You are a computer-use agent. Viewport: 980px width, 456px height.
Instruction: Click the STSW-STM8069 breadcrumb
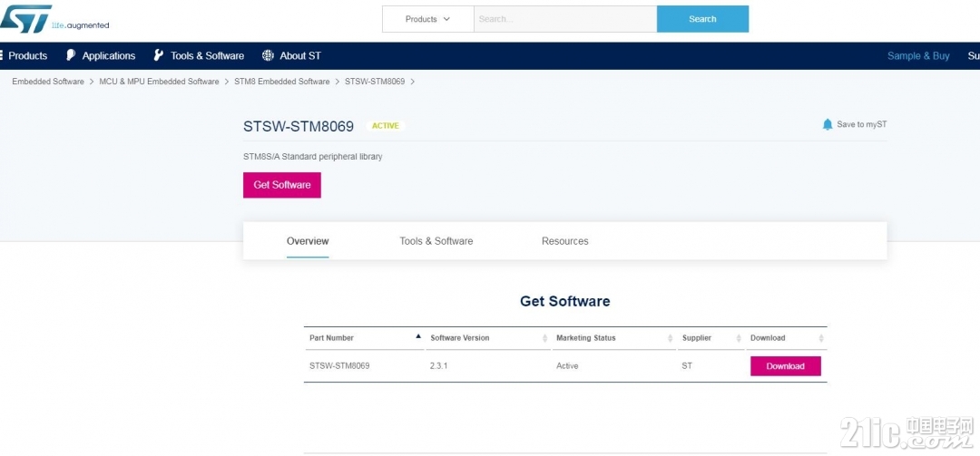[375, 82]
